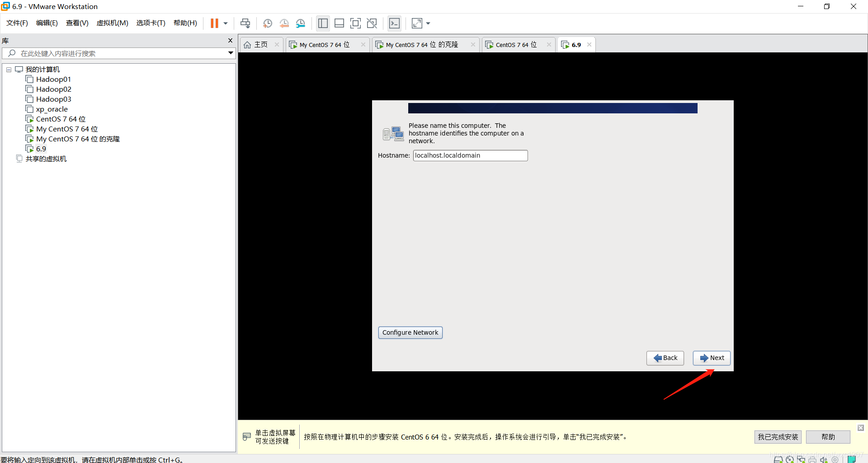Toggle the thumbnail bar view
Screen dimensions: 868x463
(339, 23)
